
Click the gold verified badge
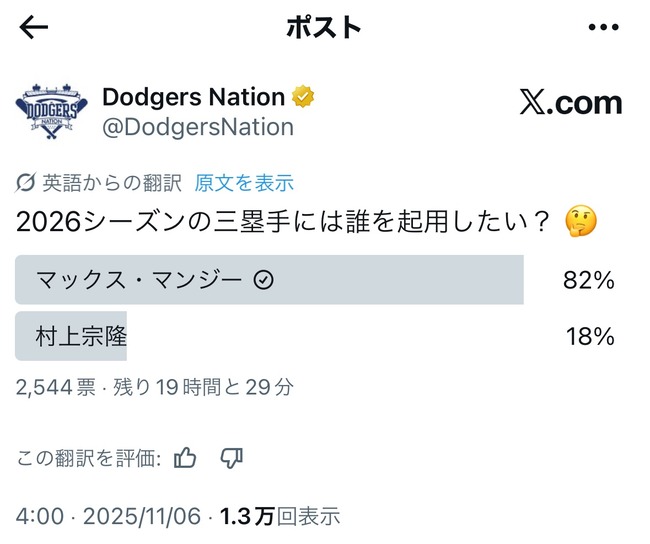[304, 97]
